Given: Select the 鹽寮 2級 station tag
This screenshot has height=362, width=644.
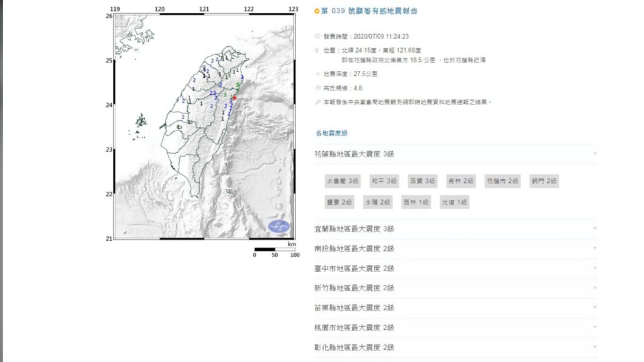Looking at the screenshot, I should (x=339, y=202).
